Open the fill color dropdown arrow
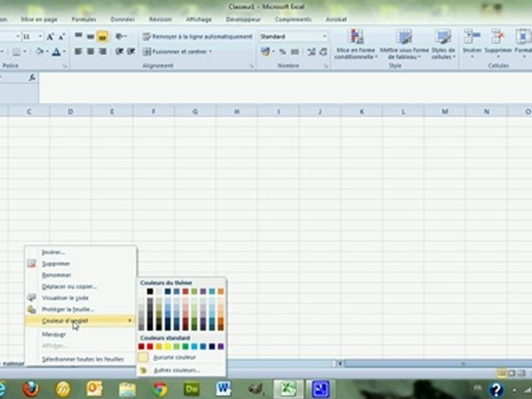The width and height of the screenshot is (532, 399). [x=47, y=52]
